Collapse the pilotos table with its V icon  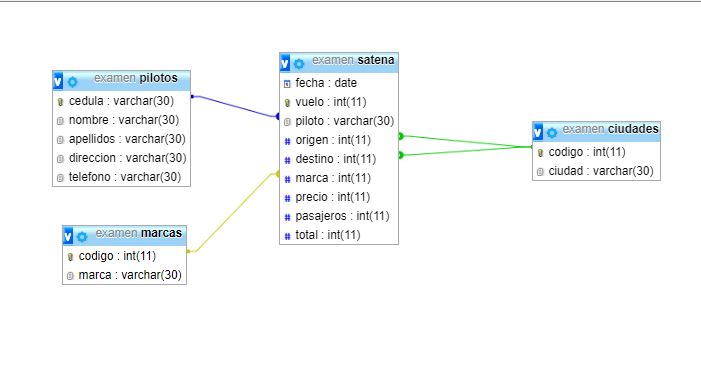coord(58,81)
